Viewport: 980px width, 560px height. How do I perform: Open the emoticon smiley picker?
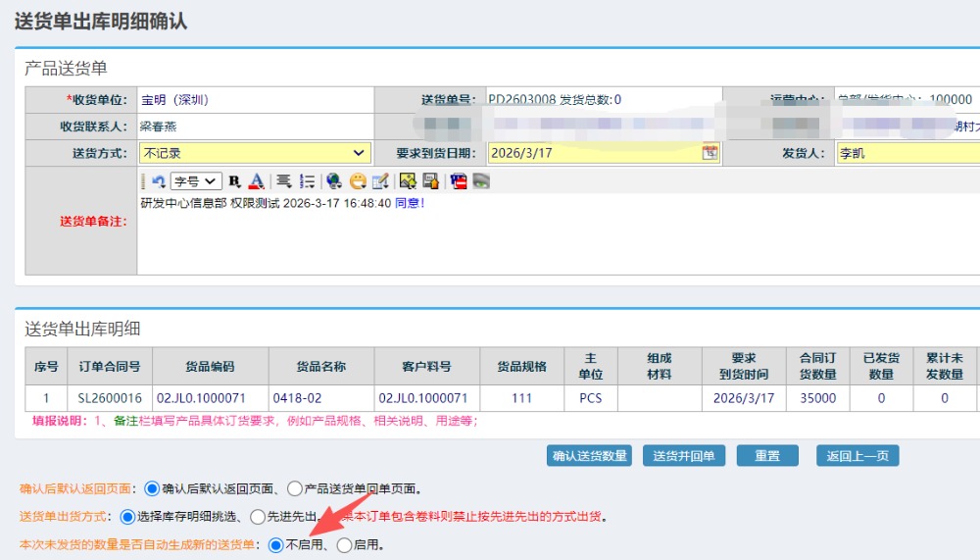tap(358, 181)
